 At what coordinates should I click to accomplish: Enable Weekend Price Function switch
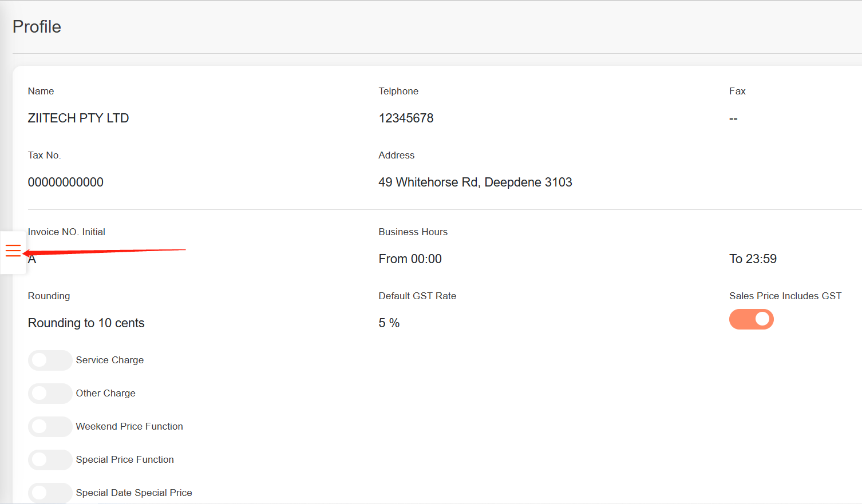point(50,427)
